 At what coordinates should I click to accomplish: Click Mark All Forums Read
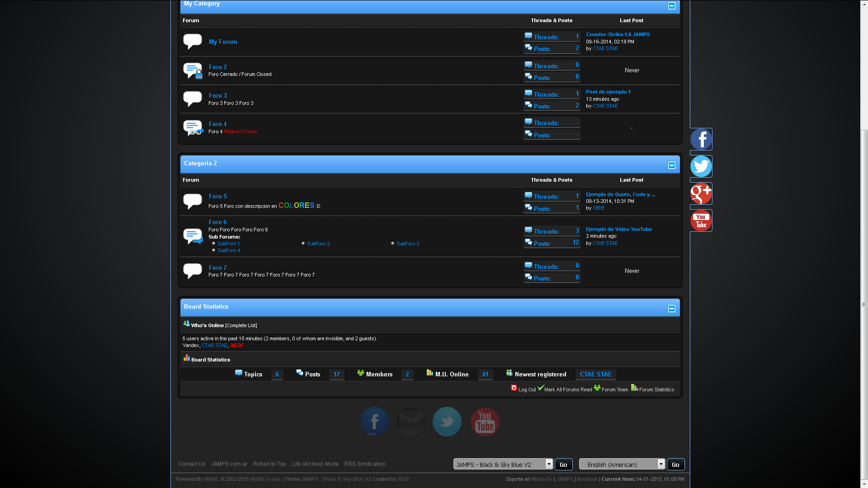coord(568,389)
